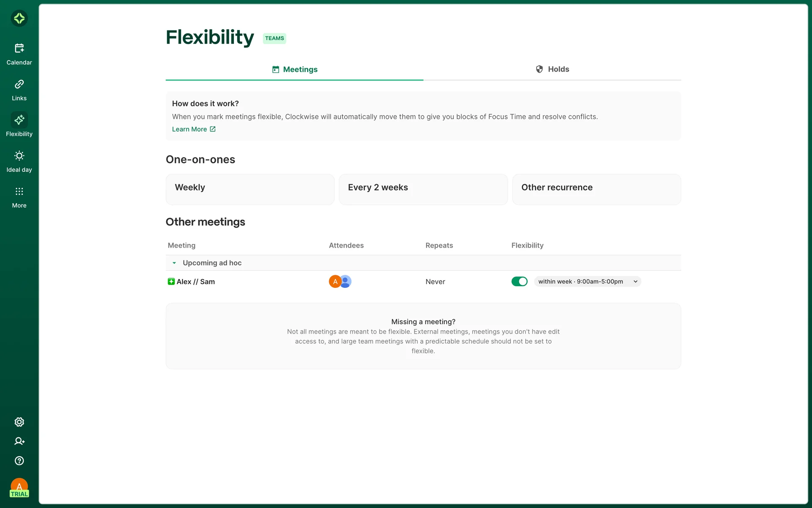Image resolution: width=812 pixels, height=508 pixels.
Task: Click the Clockwise logo at top
Action: tap(19, 18)
